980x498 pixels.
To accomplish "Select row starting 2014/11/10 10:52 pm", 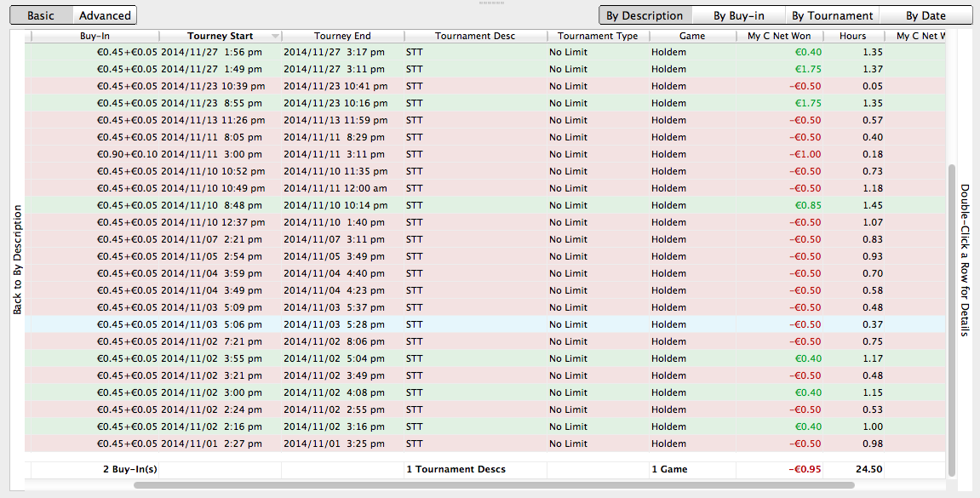I will tap(485, 171).
